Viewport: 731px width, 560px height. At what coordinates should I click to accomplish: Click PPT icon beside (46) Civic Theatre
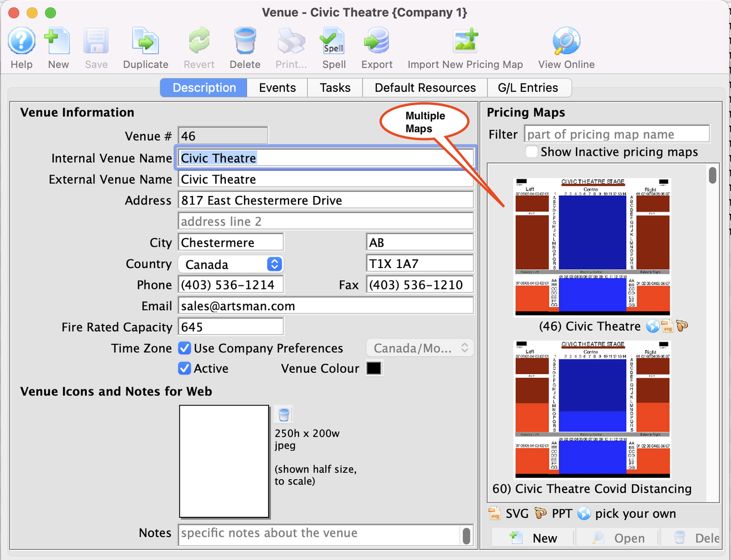(682, 325)
